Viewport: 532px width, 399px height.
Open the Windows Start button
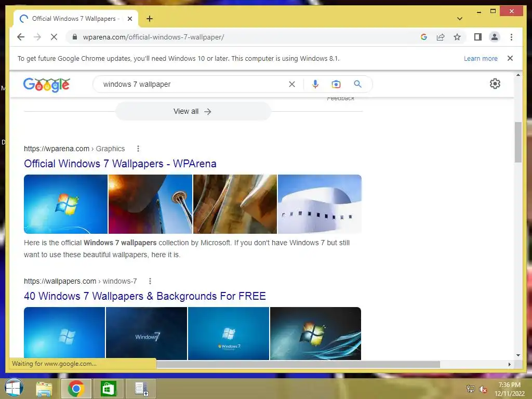(x=14, y=388)
